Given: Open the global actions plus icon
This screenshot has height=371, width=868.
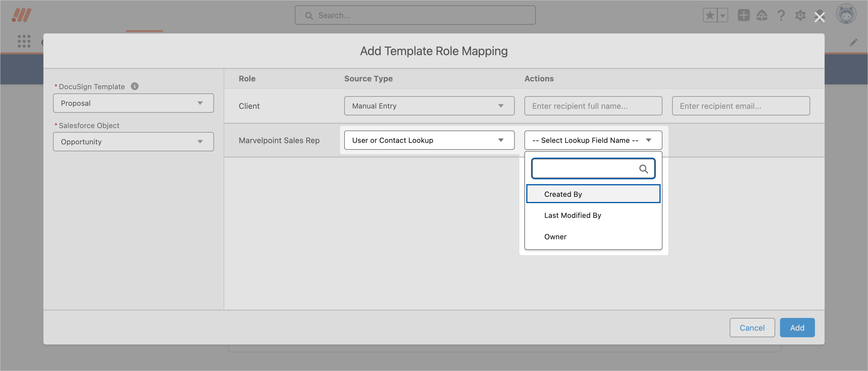Looking at the screenshot, I should tap(743, 15).
